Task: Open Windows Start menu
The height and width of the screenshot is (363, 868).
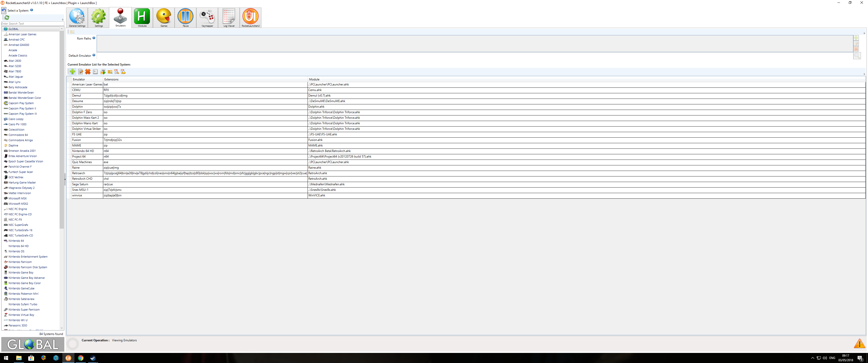Action: point(6,358)
